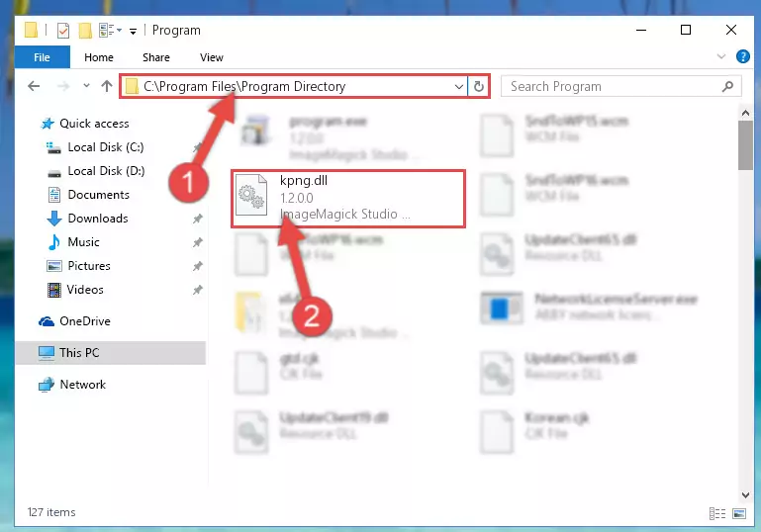Screen dimensions: 761x532
Task: Click the New folder icon in title bar
Action: pos(85,31)
